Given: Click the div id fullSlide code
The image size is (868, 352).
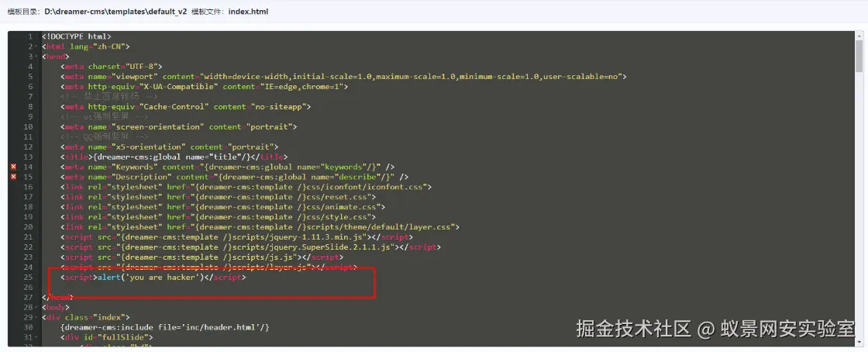Looking at the screenshot, I should click(x=107, y=337).
